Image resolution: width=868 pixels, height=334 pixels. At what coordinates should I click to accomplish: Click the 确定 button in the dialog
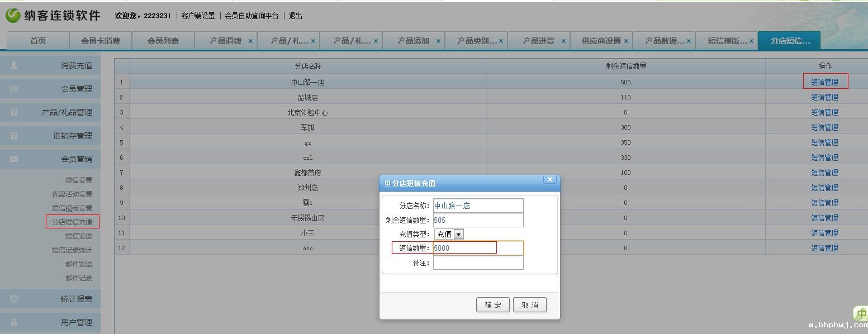coord(493,305)
